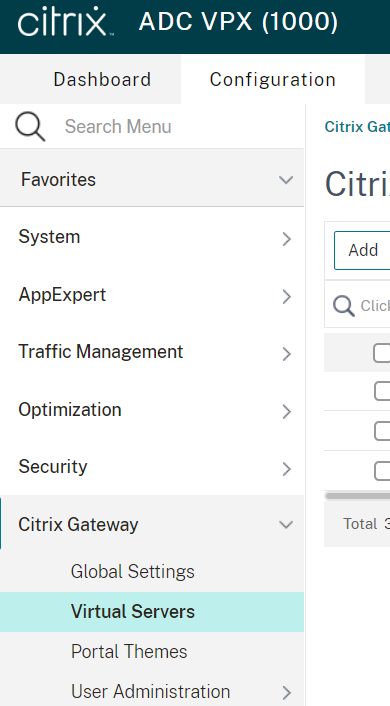Screen dimensions: 390x706
Task: Open the Citrix Gateway breadcrumb link
Action: (x=357, y=127)
